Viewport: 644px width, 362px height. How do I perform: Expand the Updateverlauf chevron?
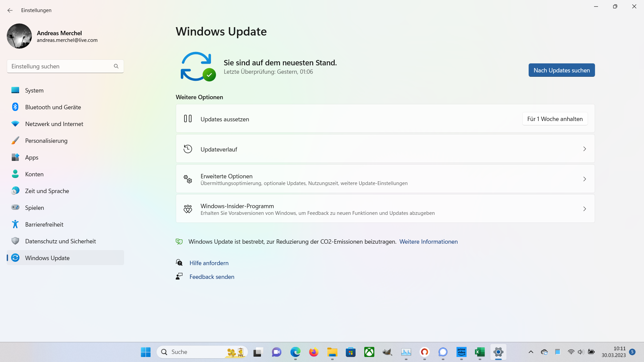584,149
